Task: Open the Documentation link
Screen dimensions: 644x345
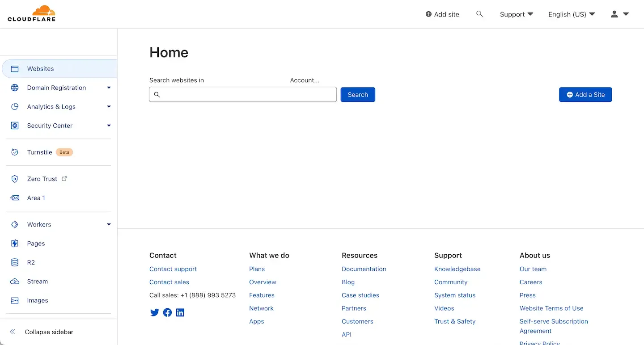Action: pos(364,269)
